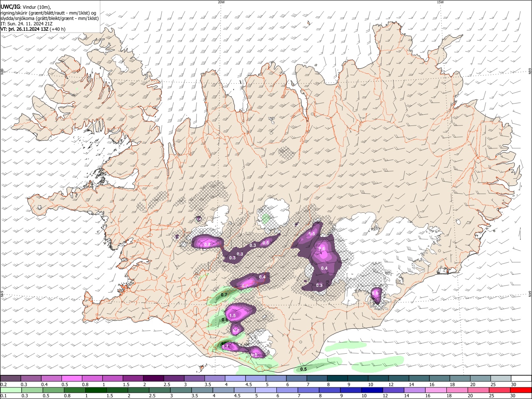Screen dimensions: 532x399
Task: Click the 0.7 rain value on the map
Action: (x=224, y=295)
